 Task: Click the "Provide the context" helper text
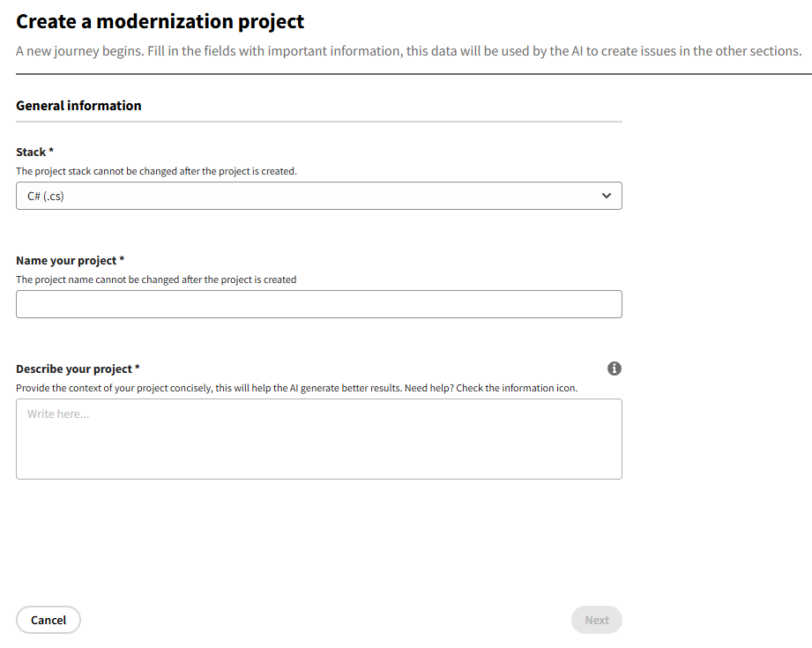coord(203,388)
